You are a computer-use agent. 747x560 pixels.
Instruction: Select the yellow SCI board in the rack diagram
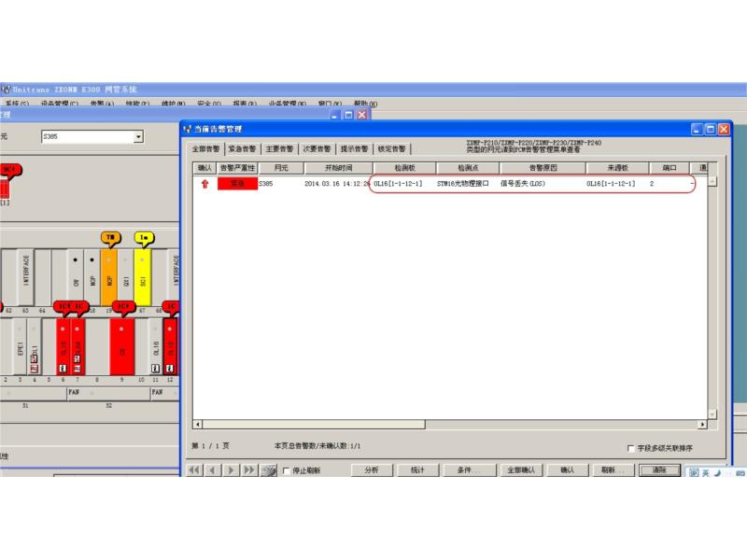142,277
